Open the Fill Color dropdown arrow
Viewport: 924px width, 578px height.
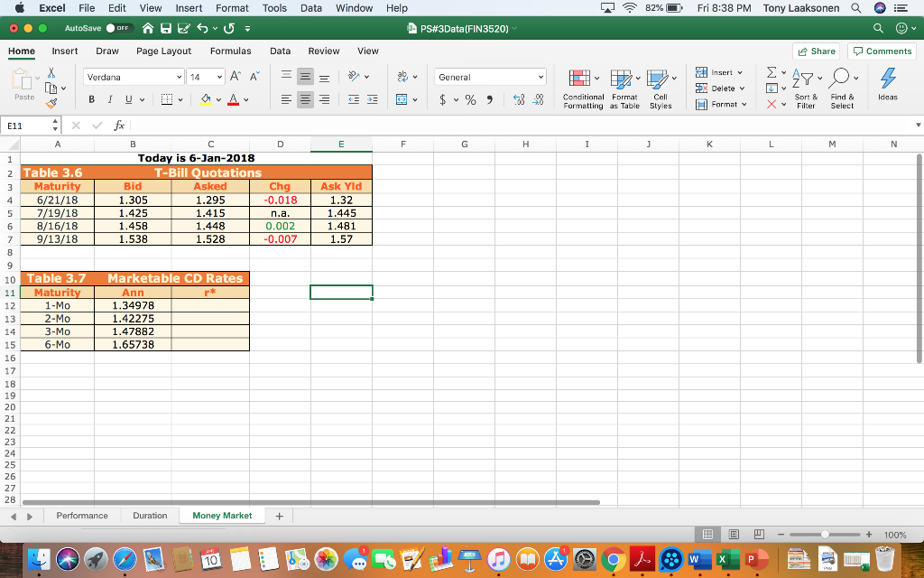(x=219, y=98)
